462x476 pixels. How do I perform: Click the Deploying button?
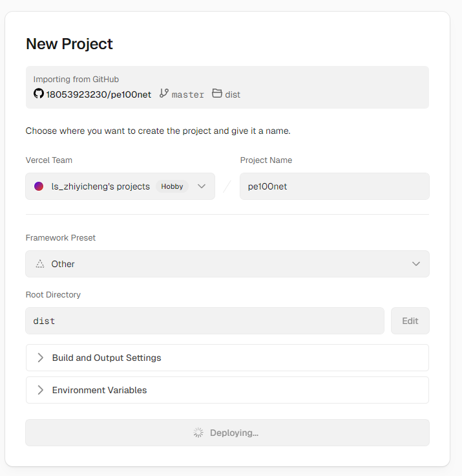[x=227, y=433]
